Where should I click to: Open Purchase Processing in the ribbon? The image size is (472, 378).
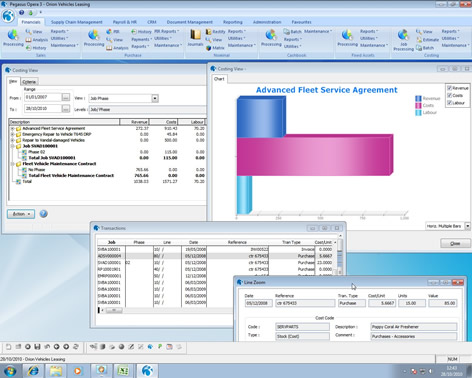tap(94, 38)
